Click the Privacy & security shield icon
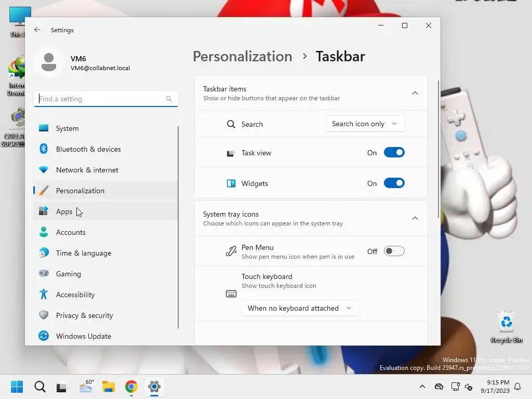This screenshot has width=532, height=399. (x=44, y=315)
